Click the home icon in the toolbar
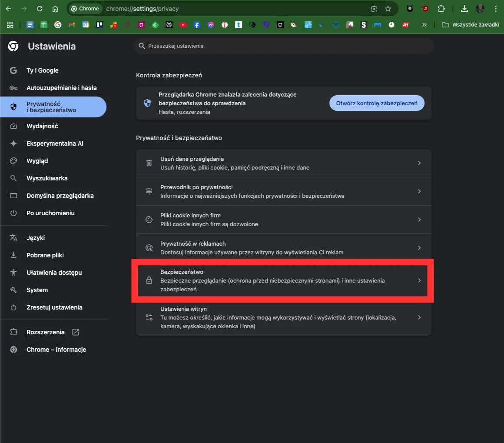Viewport: 504px width, 443px height. point(55,9)
